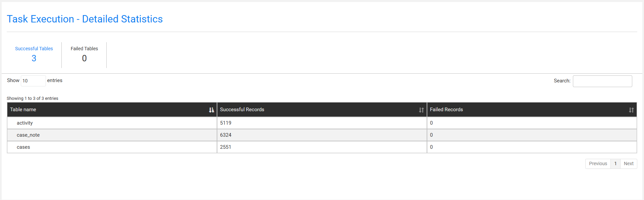Click the 5119 successful records value
The image size is (644, 200).
coord(226,123)
